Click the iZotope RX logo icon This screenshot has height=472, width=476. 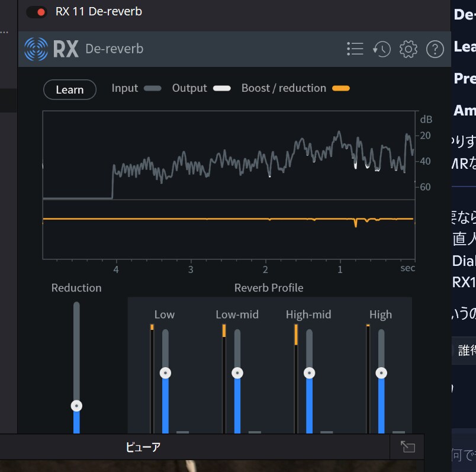36,49
